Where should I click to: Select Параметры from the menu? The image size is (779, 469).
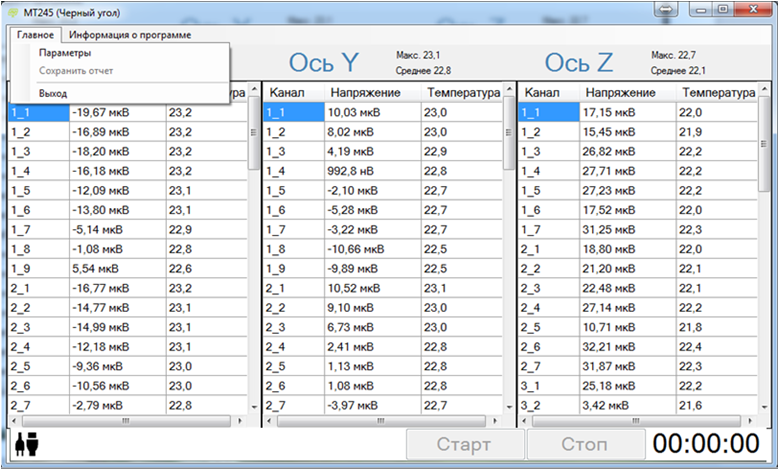[x=65, y=53]
